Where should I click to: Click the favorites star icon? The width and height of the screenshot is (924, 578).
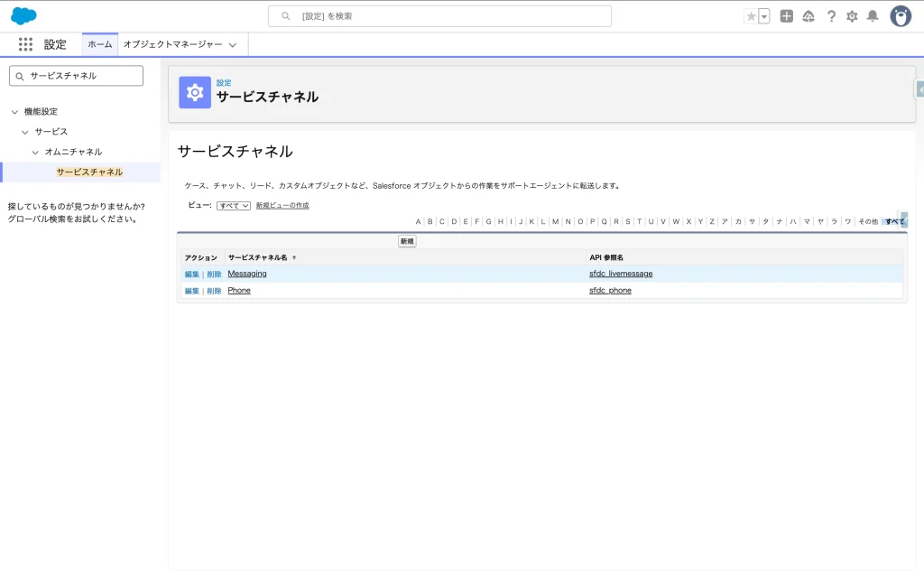[x=751, y=16]
